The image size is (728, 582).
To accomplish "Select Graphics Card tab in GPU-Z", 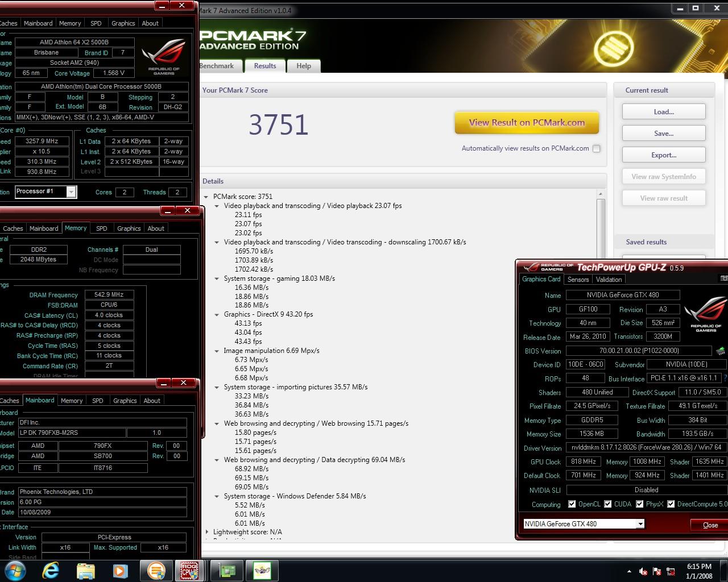I will click(541, 279).
